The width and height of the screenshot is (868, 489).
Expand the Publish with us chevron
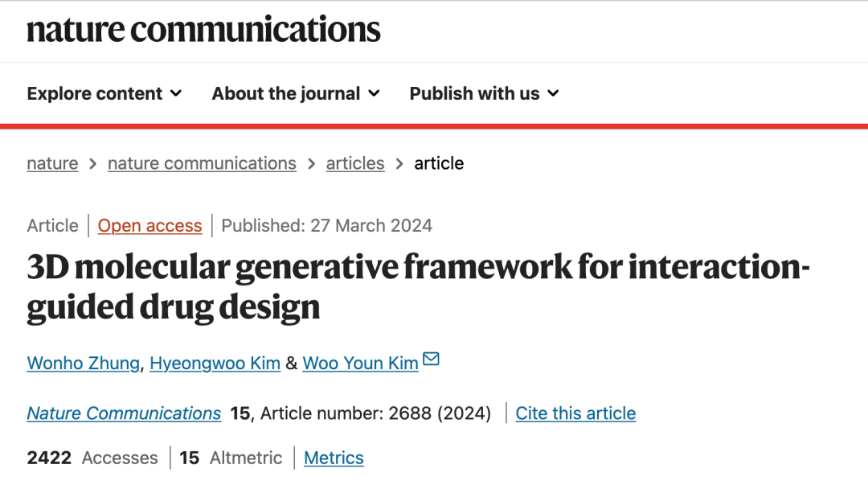pyautogui.click(x=553, y=93)
